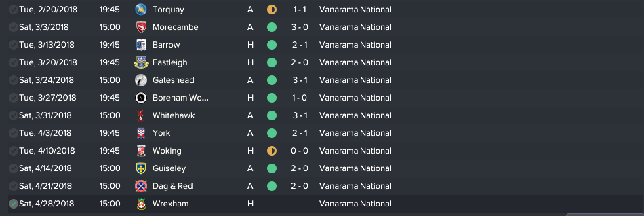Click the green win indicator for Dag & Red
Viewport: 644px width, 216px height.
pos(272,186)
